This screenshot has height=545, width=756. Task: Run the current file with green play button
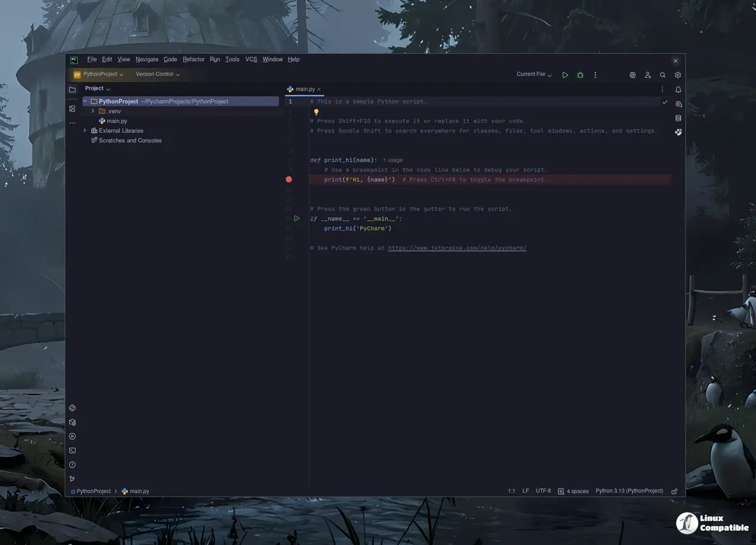point(565,75)
